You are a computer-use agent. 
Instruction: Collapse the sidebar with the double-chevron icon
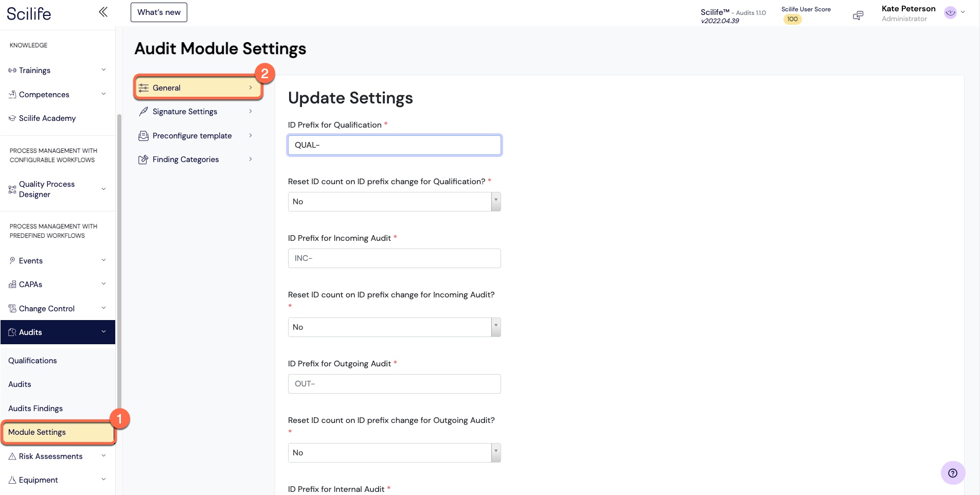coord(103,12)
